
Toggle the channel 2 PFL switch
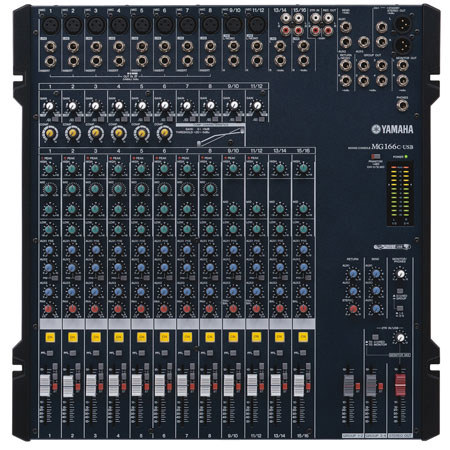73,353
